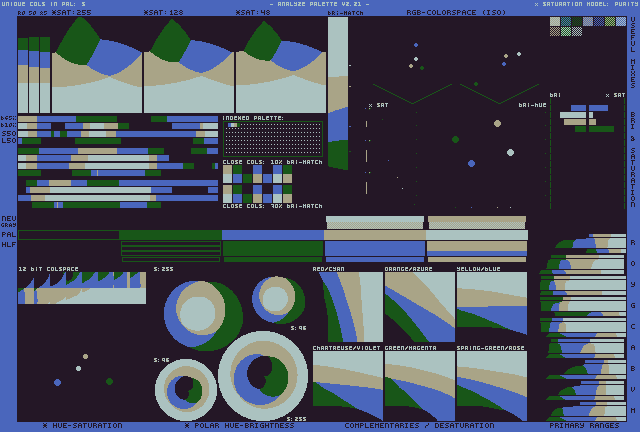Screen dimensions: 640x432
Task: Open the GREEN/MAGENTA complementary chart
Action: coord(420,386)
